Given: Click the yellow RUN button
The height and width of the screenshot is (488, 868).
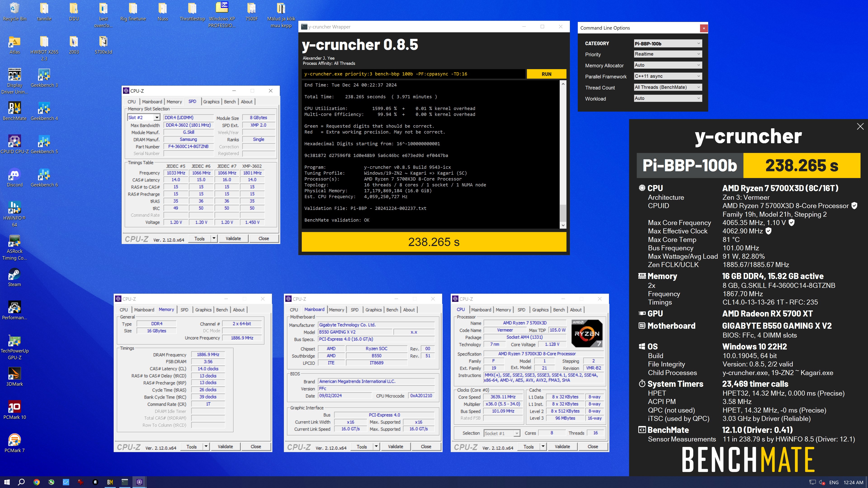Looking at the screenshot, I should coord(546,74).
